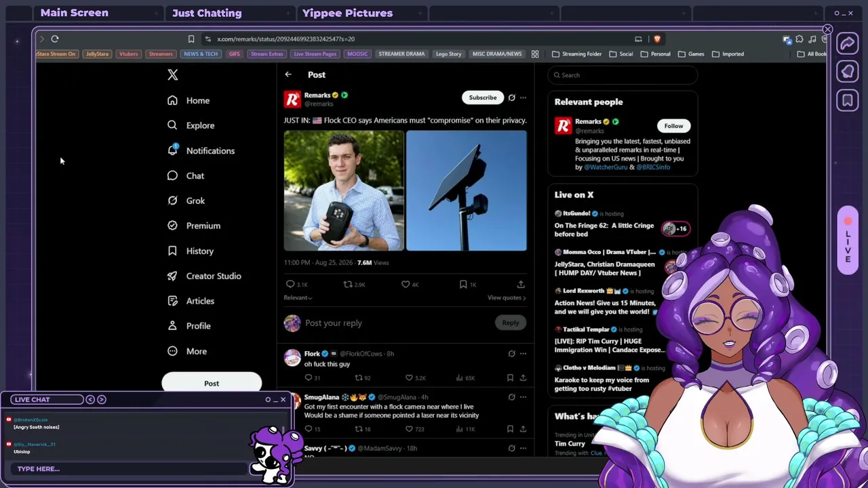Go back using the Post arrow
Screen dimensions: 868x488
(x=288, y=75)
